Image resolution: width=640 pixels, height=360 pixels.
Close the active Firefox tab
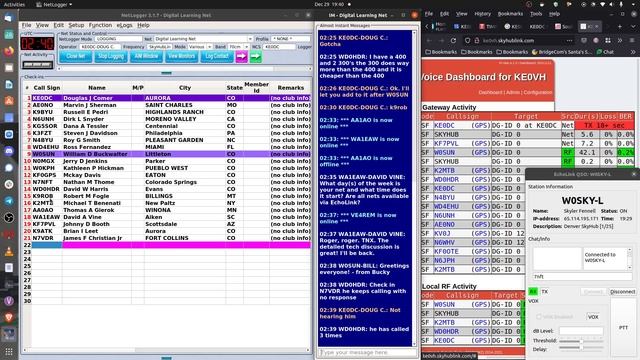(596, 26)
